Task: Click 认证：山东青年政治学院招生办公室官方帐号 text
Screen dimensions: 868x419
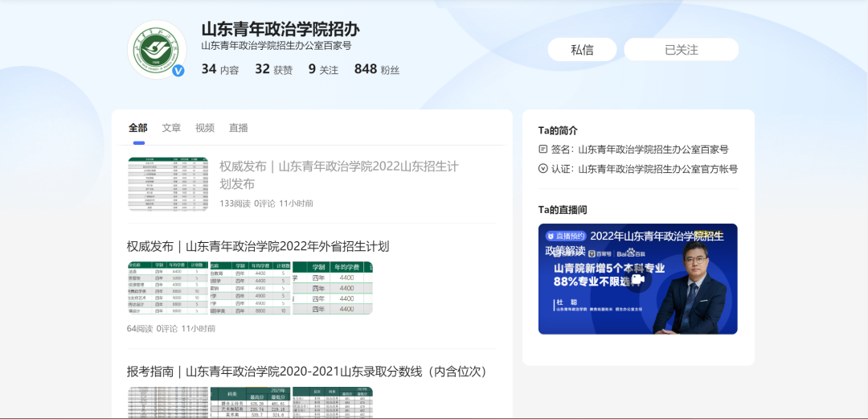Action: (x=645, y=169)
